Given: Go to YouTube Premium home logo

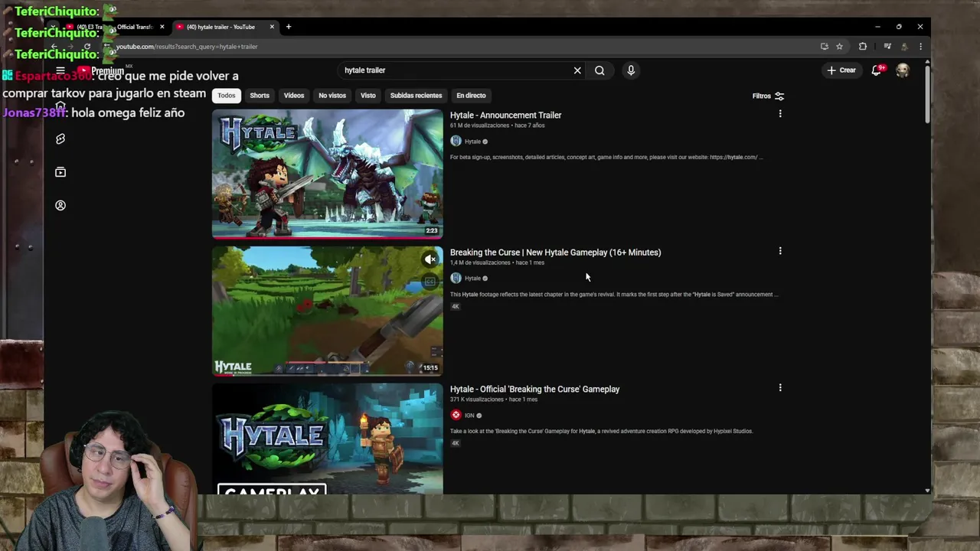Looking at the screenshot, I should coord(101,70).
